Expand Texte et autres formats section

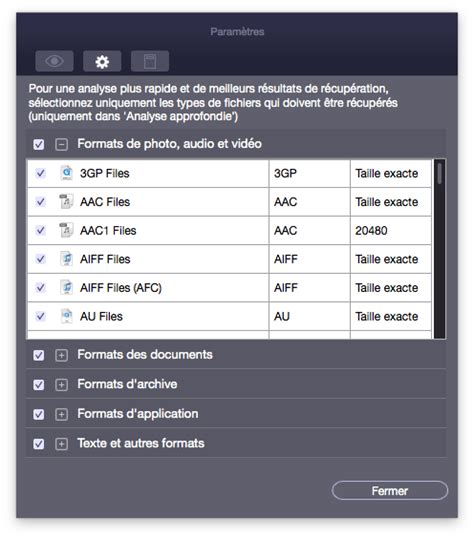click(x=61, y=444)
